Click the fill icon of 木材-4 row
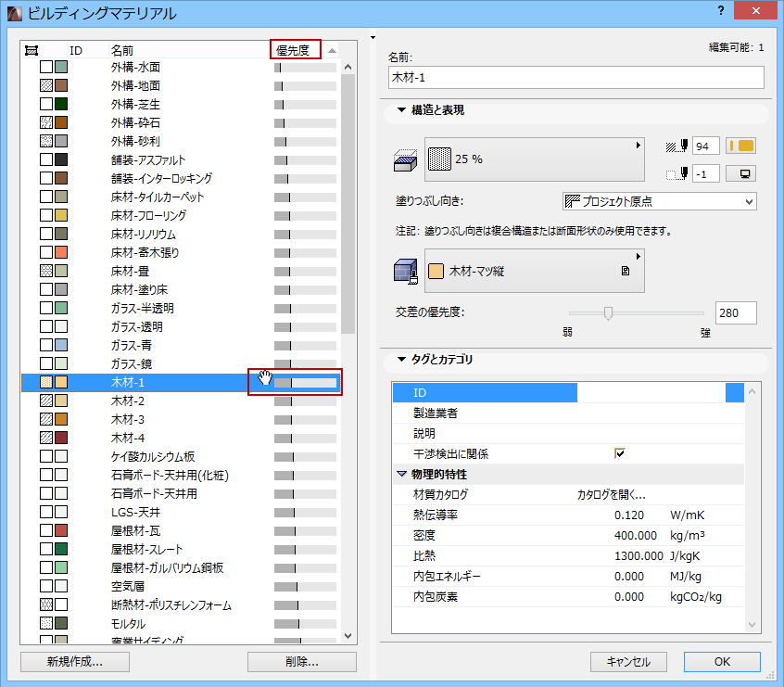Viewport: 784px width, 687px height. [46, 438]
